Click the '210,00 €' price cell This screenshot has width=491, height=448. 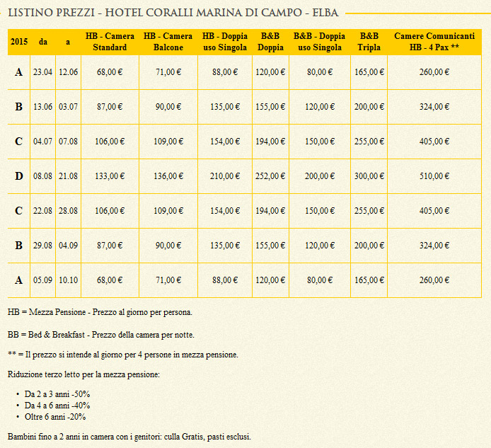tap(225, 176)
